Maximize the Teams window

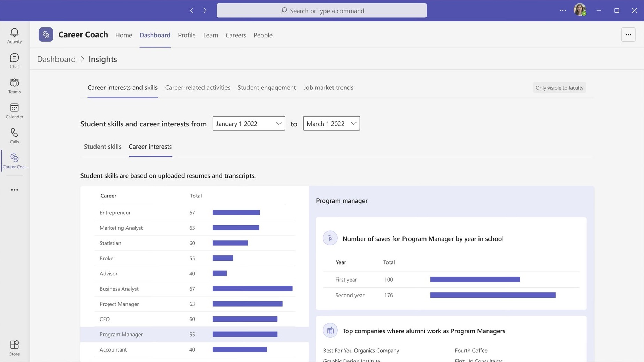[616, 10]
